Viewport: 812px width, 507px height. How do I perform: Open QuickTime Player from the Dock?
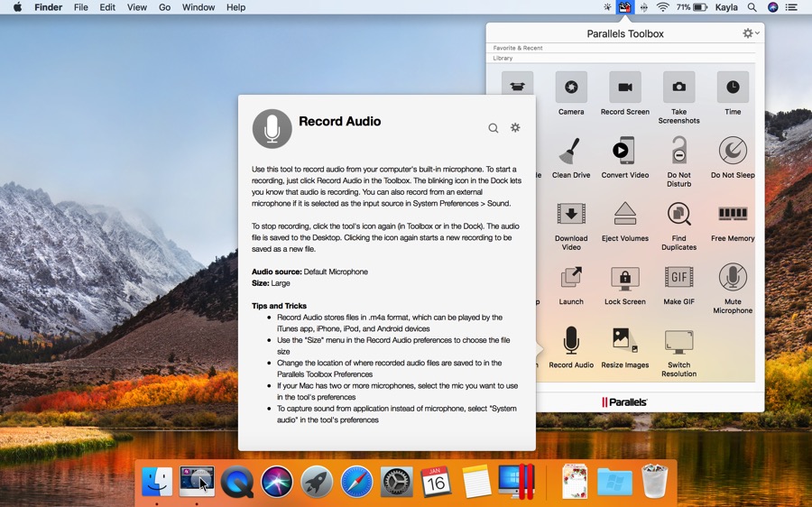tap(236, 482)
